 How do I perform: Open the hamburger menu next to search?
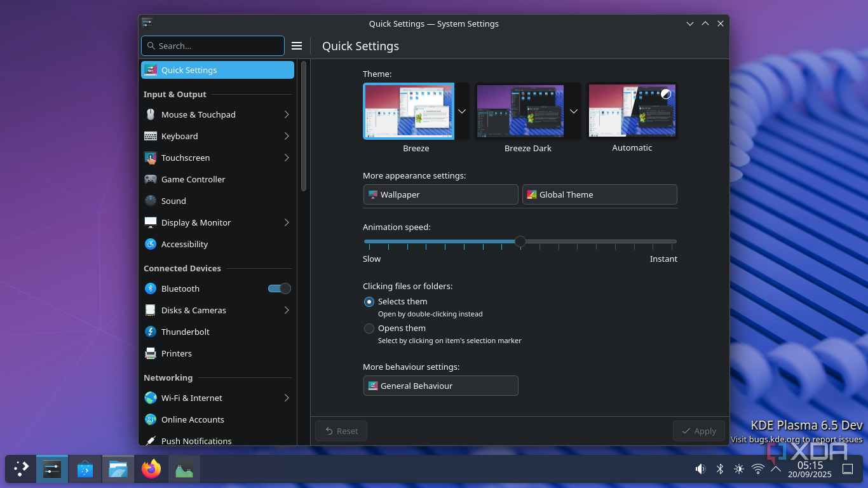[x=296, y=46]
